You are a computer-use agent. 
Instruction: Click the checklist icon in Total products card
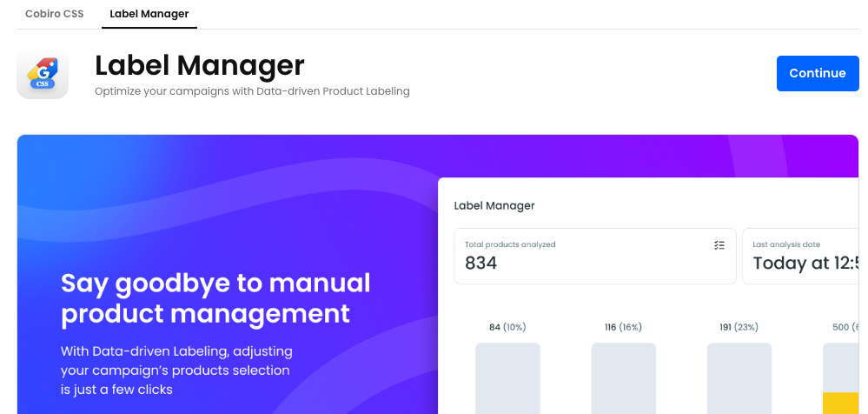[x=719, y=245]
